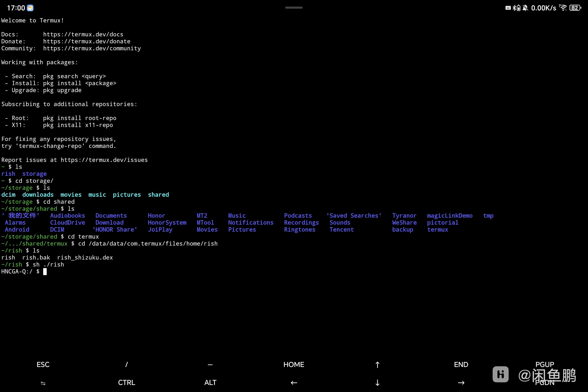The width and height of the screenshot is (588, 392).
Task: Tap 'tmp' folder name
Action: click(x=488, y=215)
